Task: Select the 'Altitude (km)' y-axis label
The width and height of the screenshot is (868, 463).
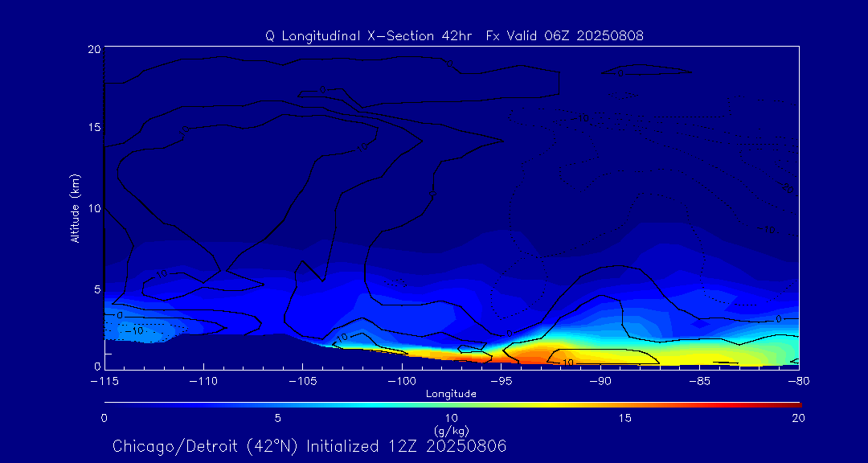Action: (x=75, y=208)
